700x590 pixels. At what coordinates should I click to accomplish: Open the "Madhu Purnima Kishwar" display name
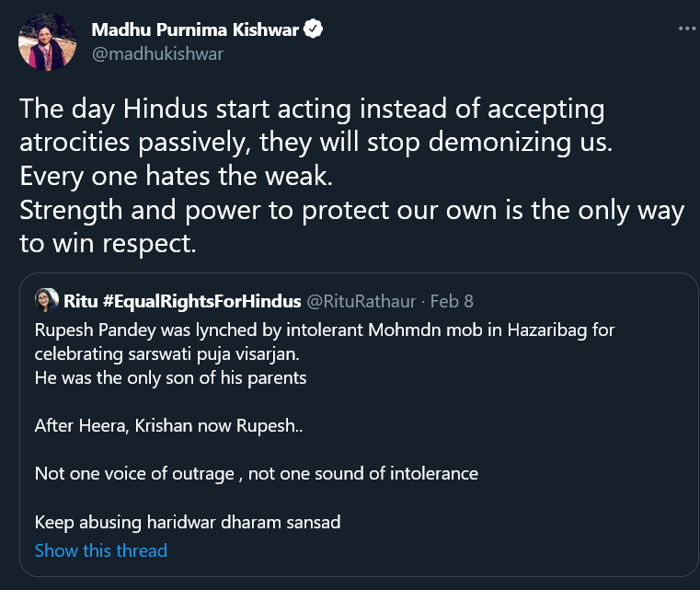click(x=195, y=30)
